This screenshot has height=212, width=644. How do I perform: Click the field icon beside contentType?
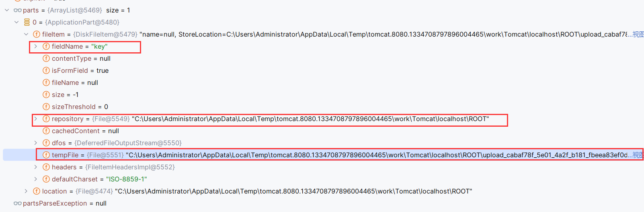pos(46,58)
